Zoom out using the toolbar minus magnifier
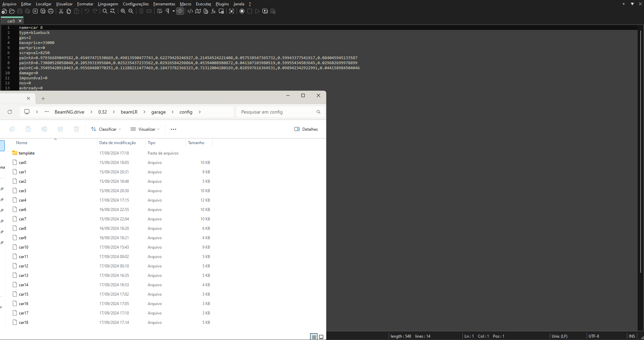Viewport: 644px width, 340px height. pos(131,11)
